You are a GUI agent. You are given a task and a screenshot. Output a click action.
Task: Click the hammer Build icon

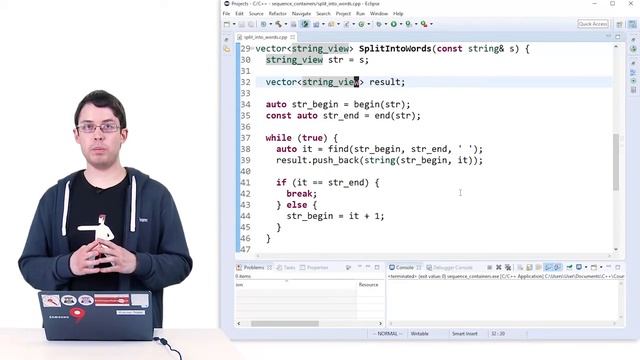click(278, 24)
